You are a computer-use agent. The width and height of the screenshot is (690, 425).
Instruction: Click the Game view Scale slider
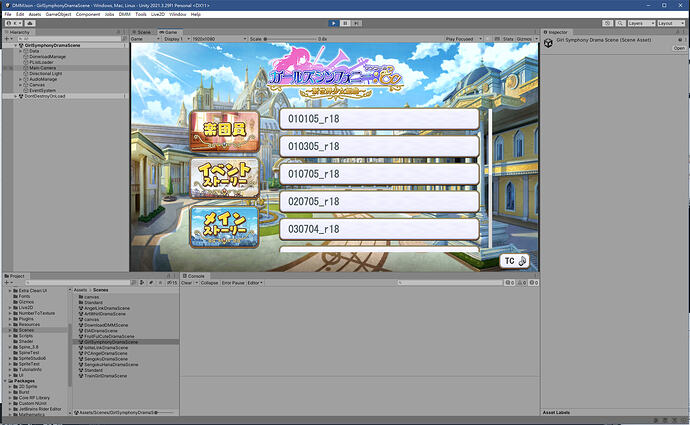290,39
